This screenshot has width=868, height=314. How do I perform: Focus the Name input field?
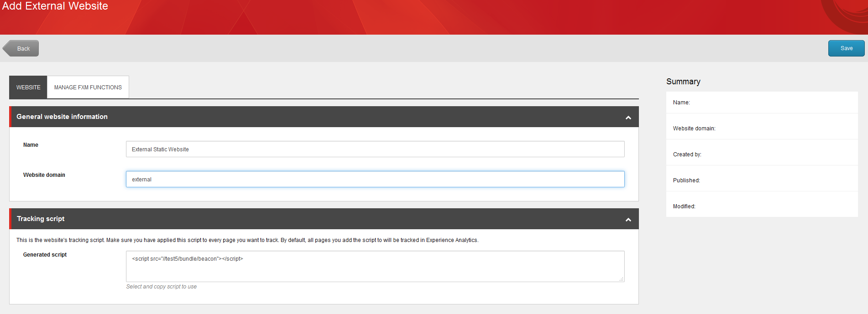click(x=375, y=149)
